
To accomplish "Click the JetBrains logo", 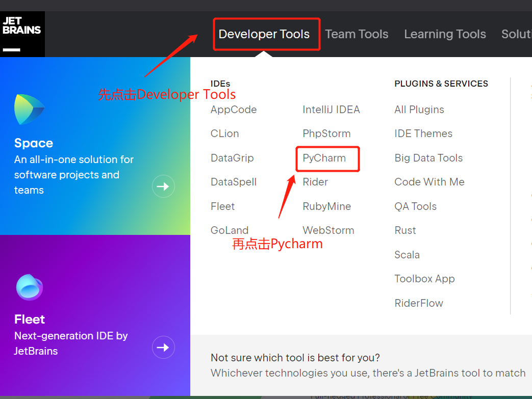I will pos(22,34).
